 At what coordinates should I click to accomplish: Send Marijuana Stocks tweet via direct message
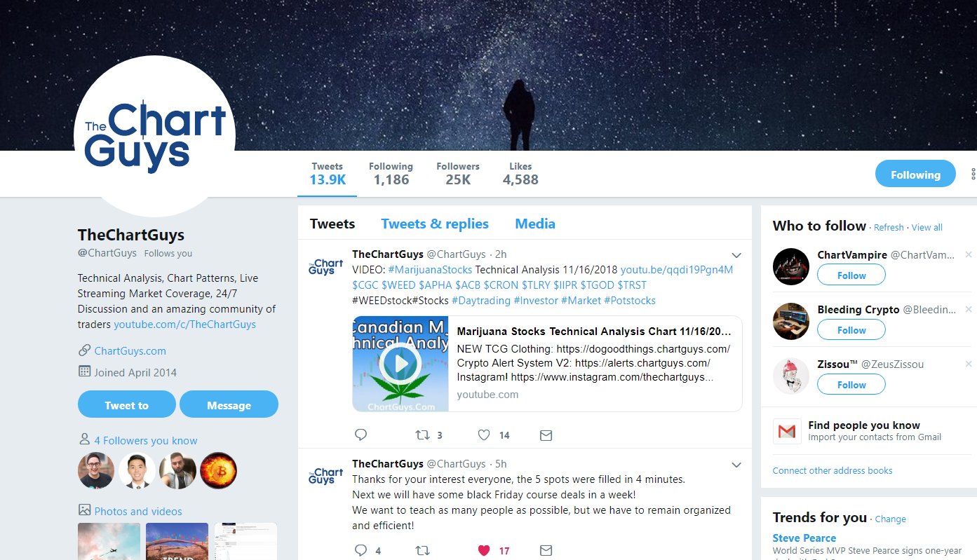pyautogui.click(x=546, y=435)
